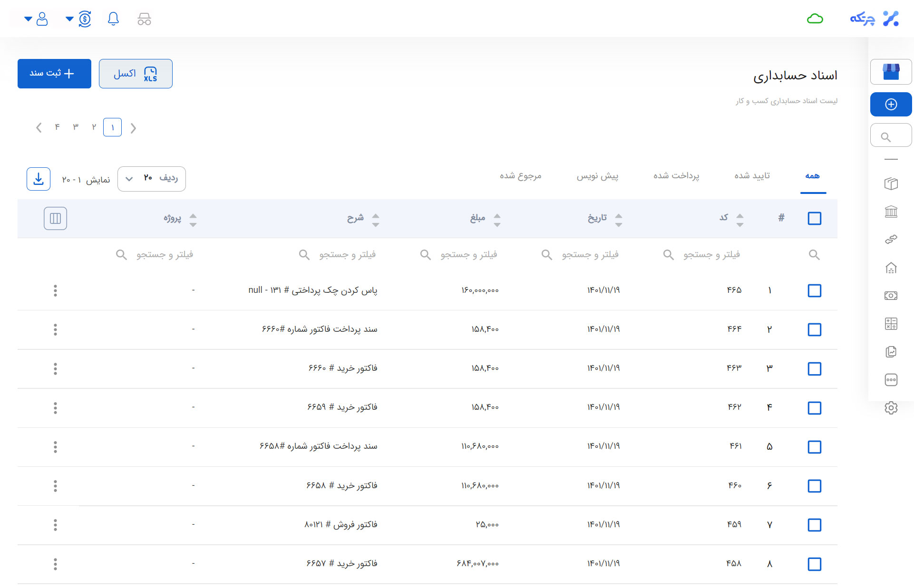
Task: Open row actions menu for document 464
Action: (55, 329)
